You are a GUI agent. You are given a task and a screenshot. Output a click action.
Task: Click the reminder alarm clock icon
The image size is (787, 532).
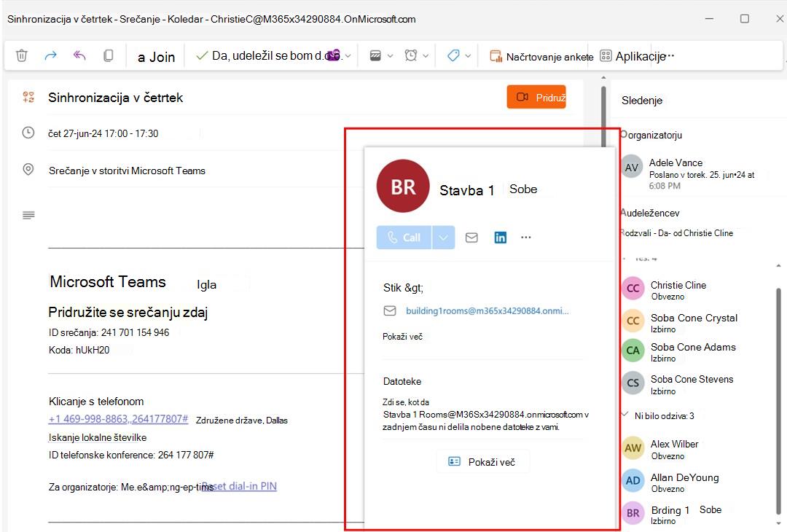click(x=411, y=55)
